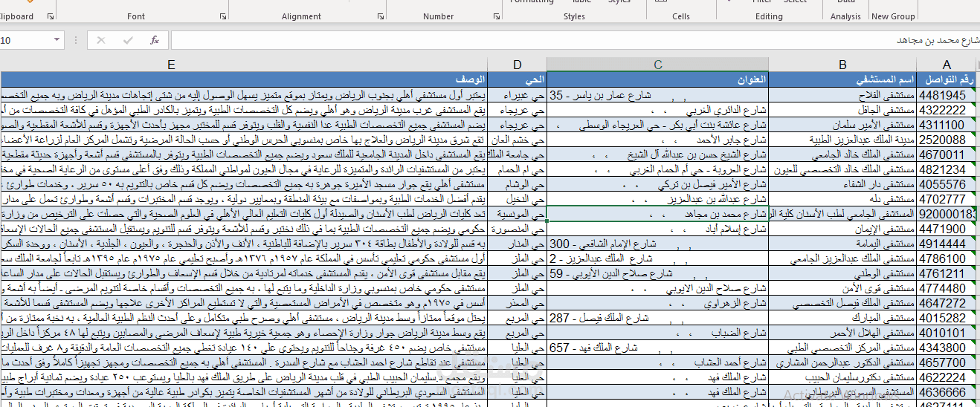Select cell with number 4647272
980x407 pixels.
coord(946,303)
